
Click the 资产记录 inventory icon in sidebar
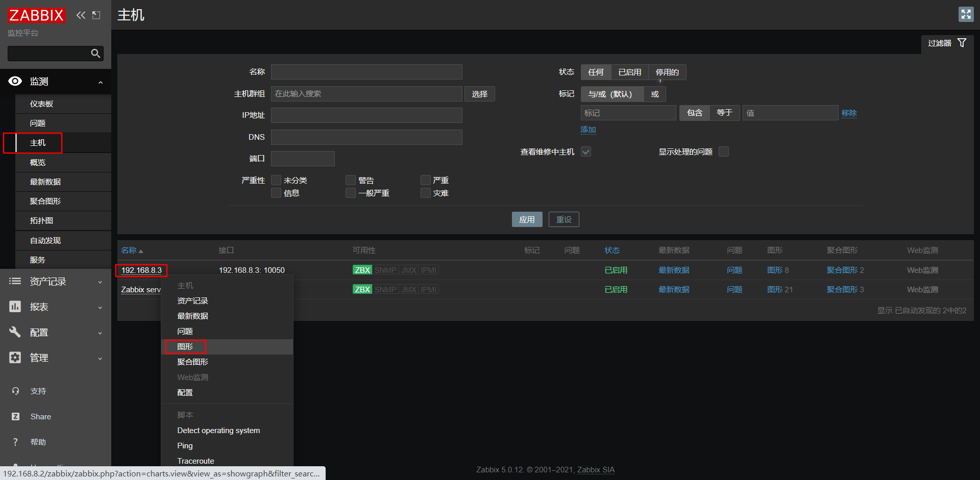coord(15,281)
